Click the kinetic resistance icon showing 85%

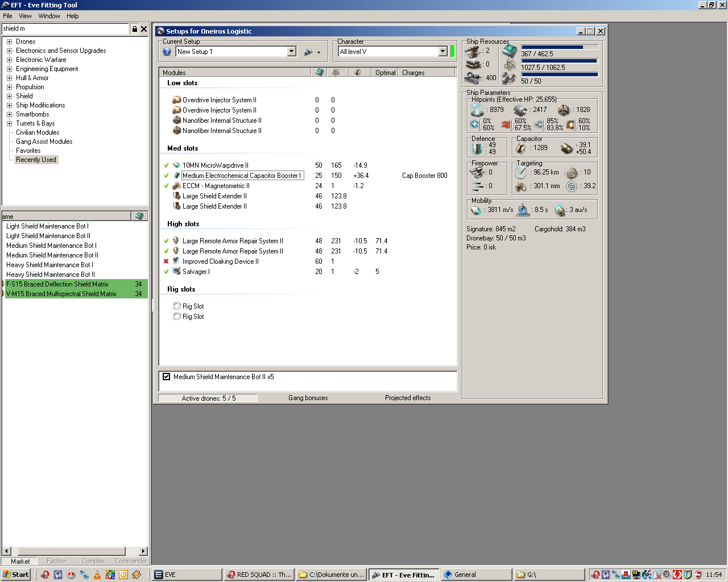click(x=539, y=124)
